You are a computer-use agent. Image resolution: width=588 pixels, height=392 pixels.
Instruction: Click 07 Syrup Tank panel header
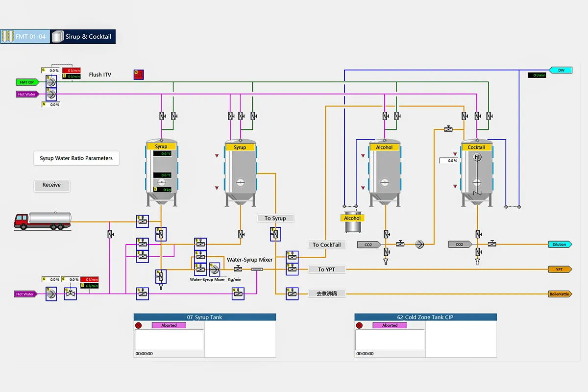tap(205, 317)
